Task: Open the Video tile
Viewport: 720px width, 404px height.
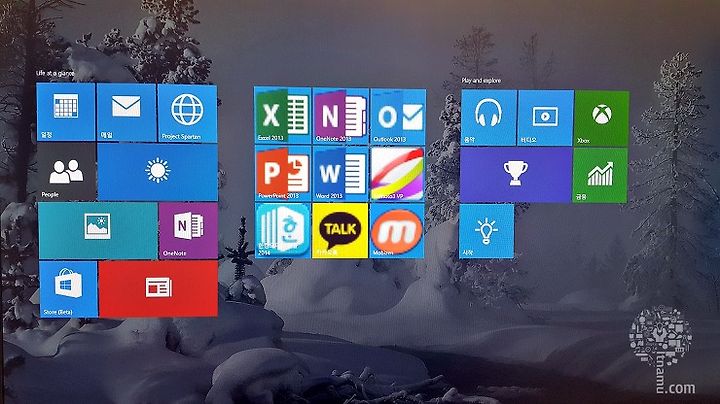Action: (x=546, y=118)
